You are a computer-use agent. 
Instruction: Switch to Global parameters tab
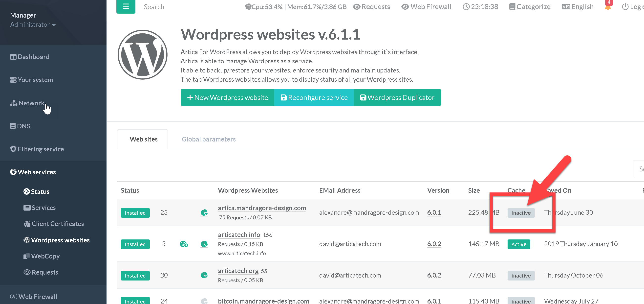[209, 139]
